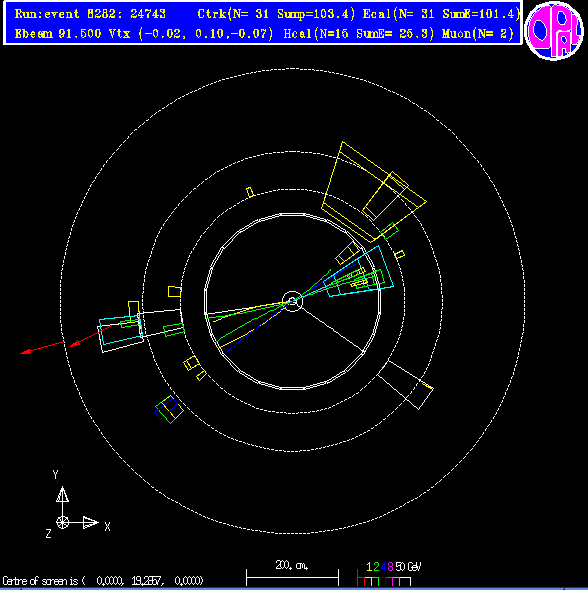Screen dimensions: 588x590
Task: Click the 200 cm scale bar
Action: [x=292, y=573]
